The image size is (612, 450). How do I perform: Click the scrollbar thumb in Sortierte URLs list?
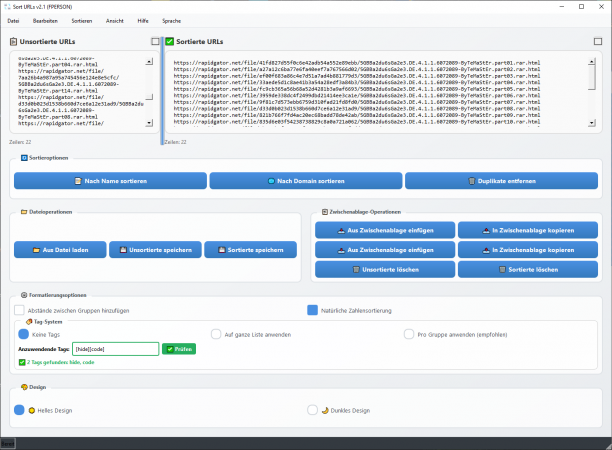tap(592, 77)
